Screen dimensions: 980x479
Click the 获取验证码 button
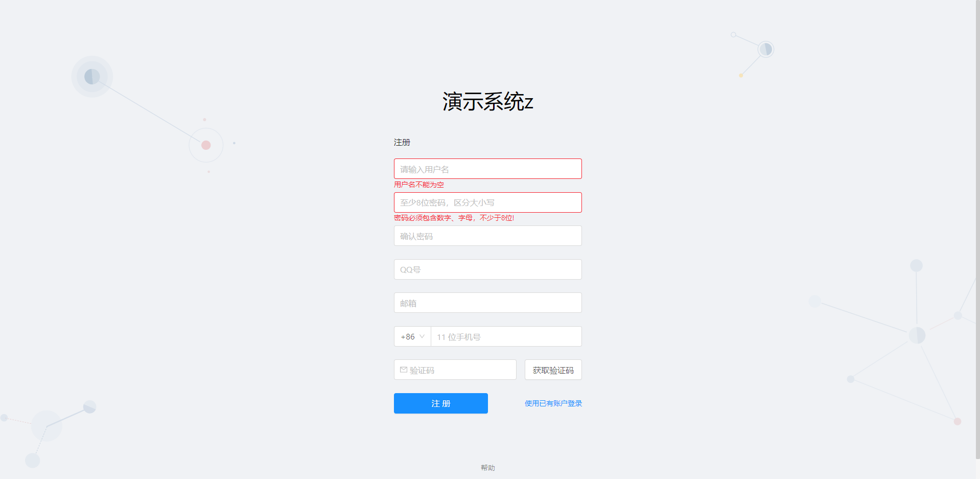pos(553,370)
